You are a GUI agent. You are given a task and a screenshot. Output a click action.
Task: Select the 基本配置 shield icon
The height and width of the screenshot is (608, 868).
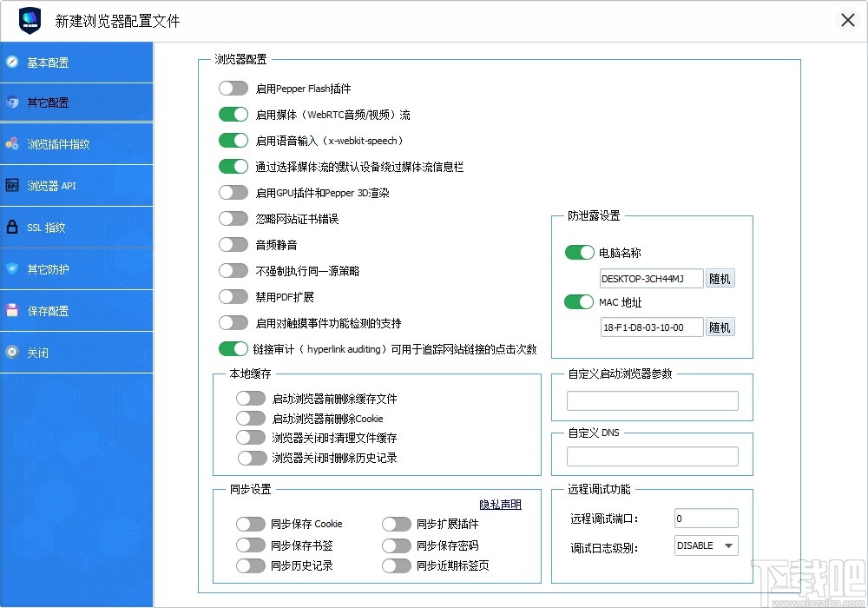coord(11,62)
